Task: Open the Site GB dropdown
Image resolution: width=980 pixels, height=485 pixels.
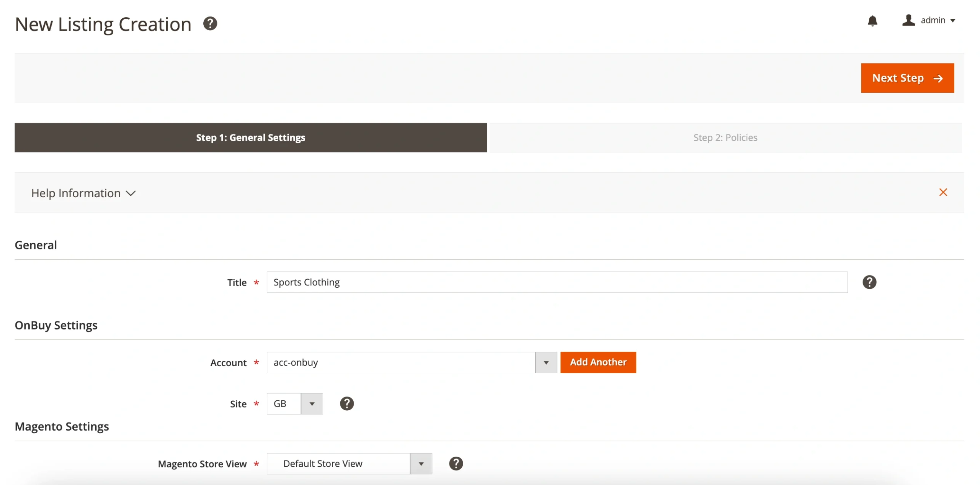Action: click(x=312, y=404)
